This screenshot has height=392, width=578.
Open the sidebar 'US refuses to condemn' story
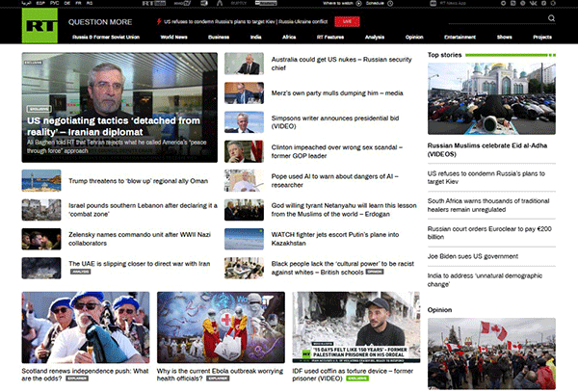point(486,177)
